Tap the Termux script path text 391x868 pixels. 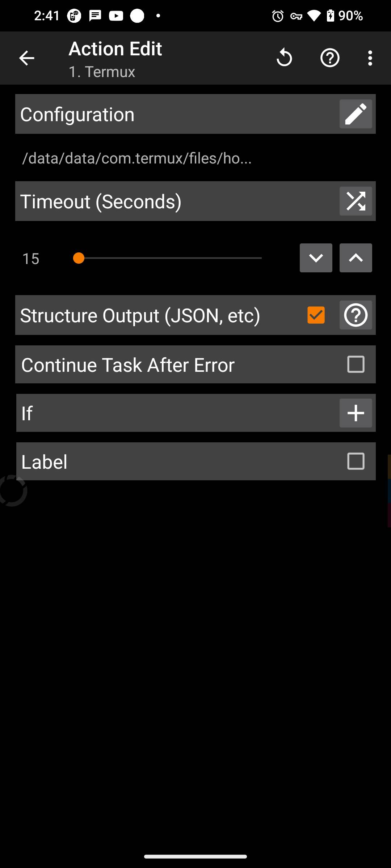point(137,158)
